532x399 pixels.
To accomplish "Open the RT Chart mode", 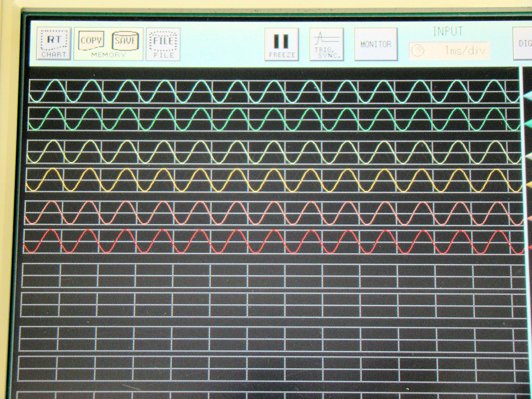I will pos(54,44).
